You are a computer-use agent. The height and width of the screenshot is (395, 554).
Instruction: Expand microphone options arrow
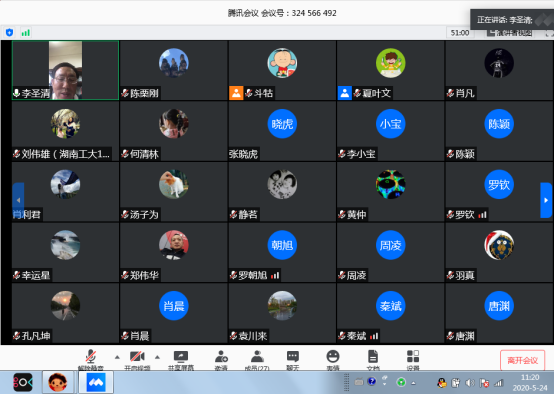point(117,357)
